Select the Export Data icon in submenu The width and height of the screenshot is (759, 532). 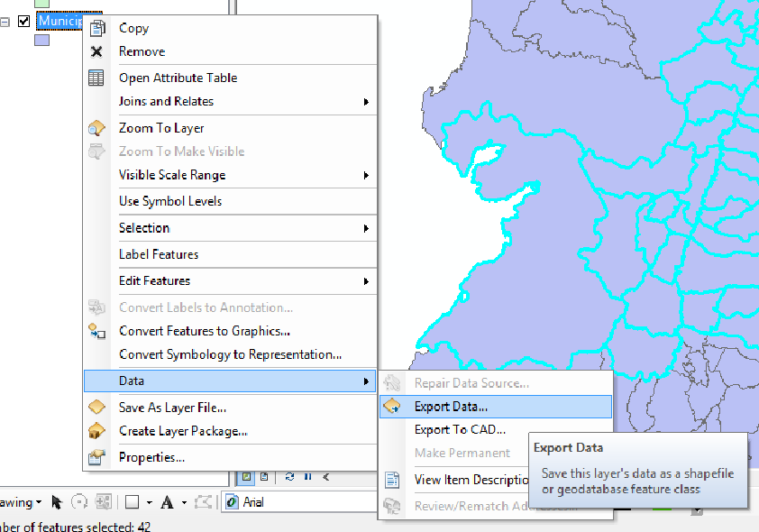click(392, 407)
